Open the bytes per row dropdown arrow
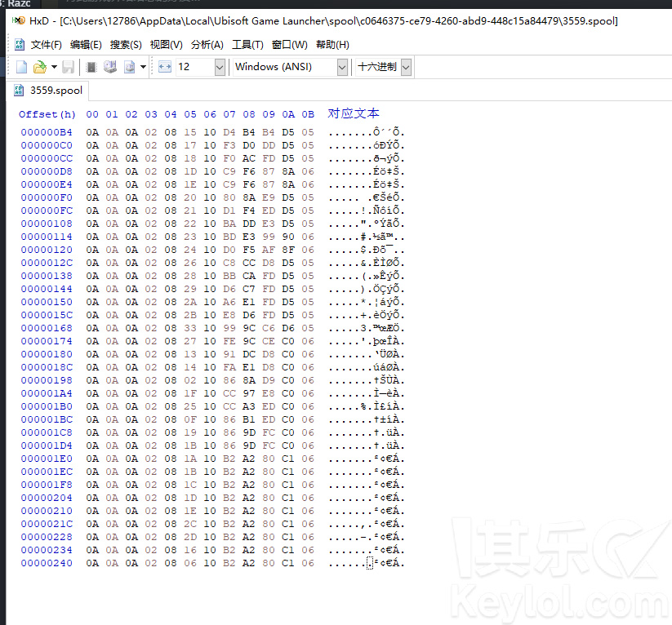The width and height of the screenshot is (672, 625). (220, 67)
